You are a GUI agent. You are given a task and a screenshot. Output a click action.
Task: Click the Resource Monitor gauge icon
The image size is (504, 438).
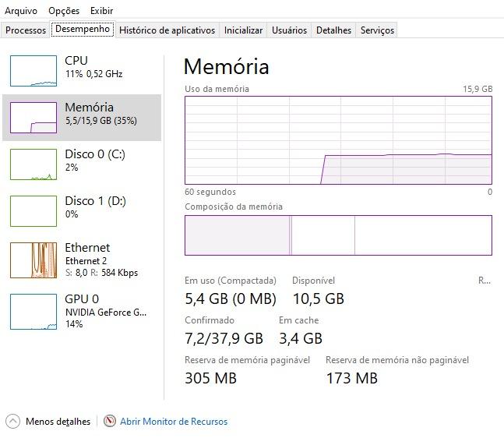click(x=110, y=421)
